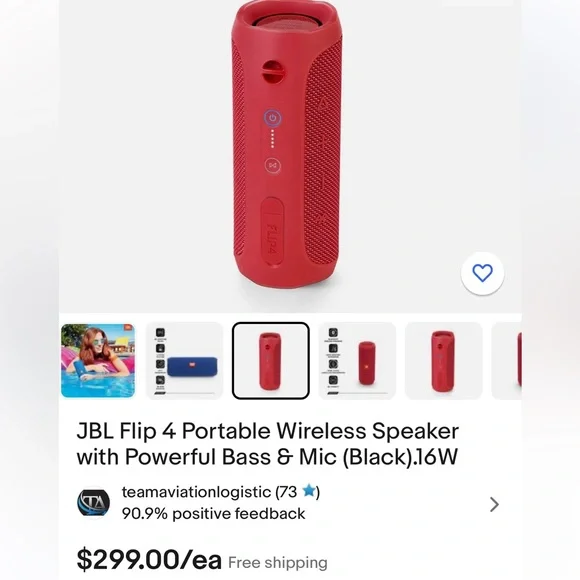Image resolution: width=580 pixels, height=580 pixels.
Task: Click the blue feedback star icon
Action: point(309,491)
